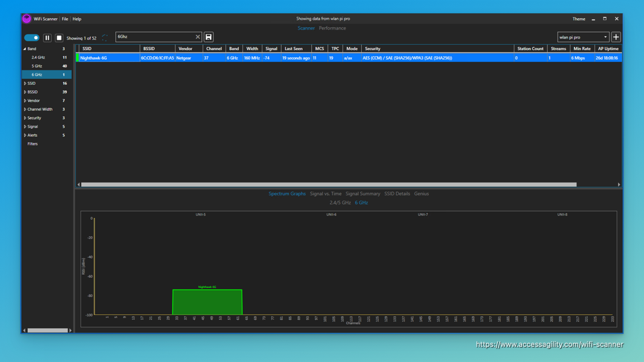The image size is (644, 362).
Task: Sort by the AP Uptime column header
Action: click(608, 49)
